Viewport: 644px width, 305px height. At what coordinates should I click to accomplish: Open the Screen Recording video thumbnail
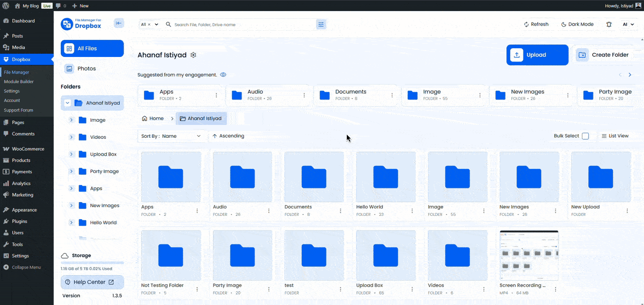click(x=529, y=254)
